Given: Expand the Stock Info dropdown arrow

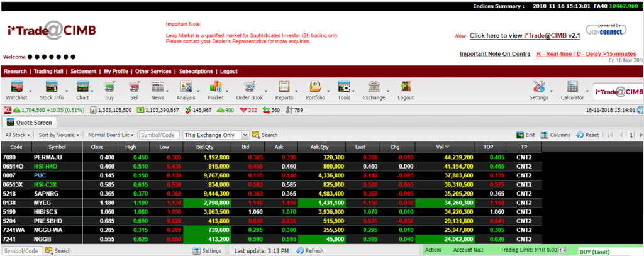Looking at the screenshot, I should [x=67, y=90].
